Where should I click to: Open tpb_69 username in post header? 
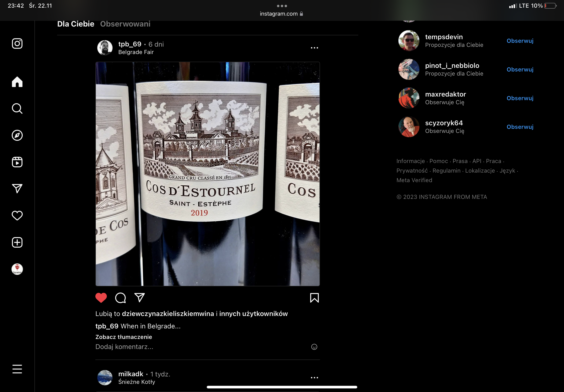tap(130, 44)
